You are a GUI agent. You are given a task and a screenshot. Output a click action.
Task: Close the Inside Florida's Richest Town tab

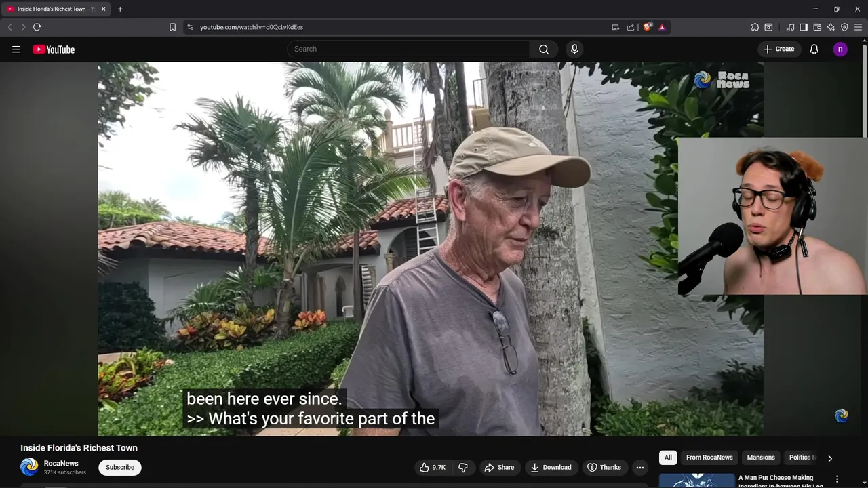coord(104,9)
